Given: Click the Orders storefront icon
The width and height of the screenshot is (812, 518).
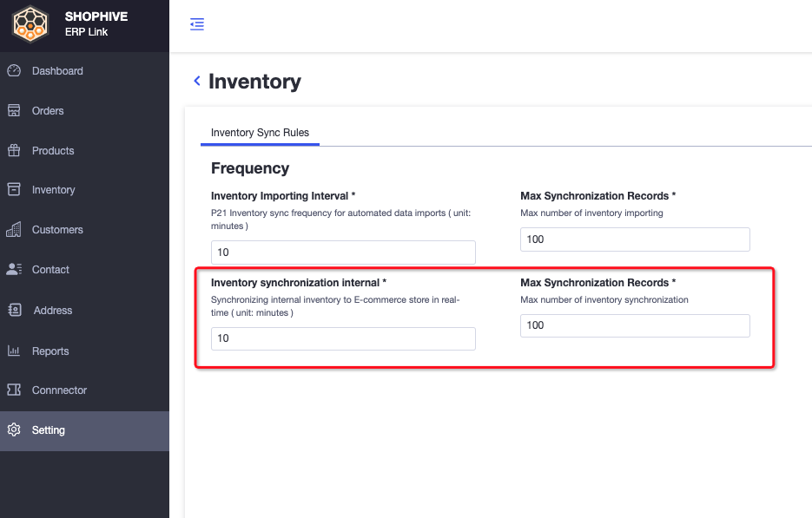Looking at the screenshot, I should tap(14, 110).
